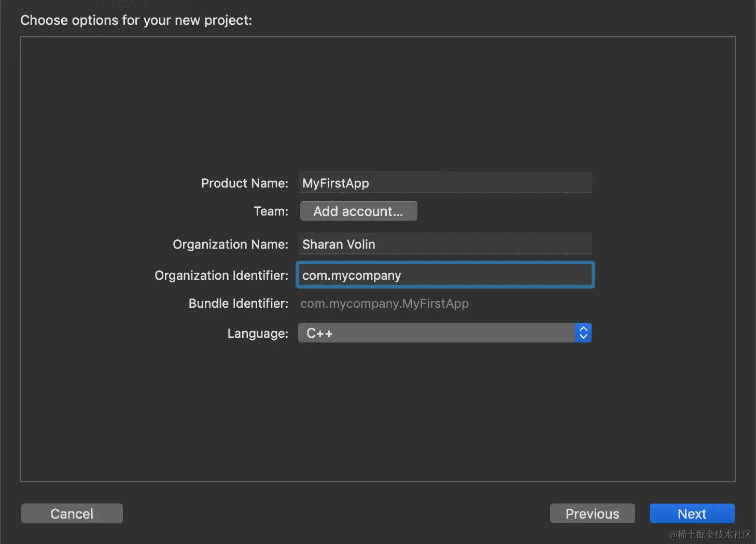Click the Organization Identifier input box
The width and height of the screenshot is (756, 544).
pyautogui.click(x=445, y=275)
